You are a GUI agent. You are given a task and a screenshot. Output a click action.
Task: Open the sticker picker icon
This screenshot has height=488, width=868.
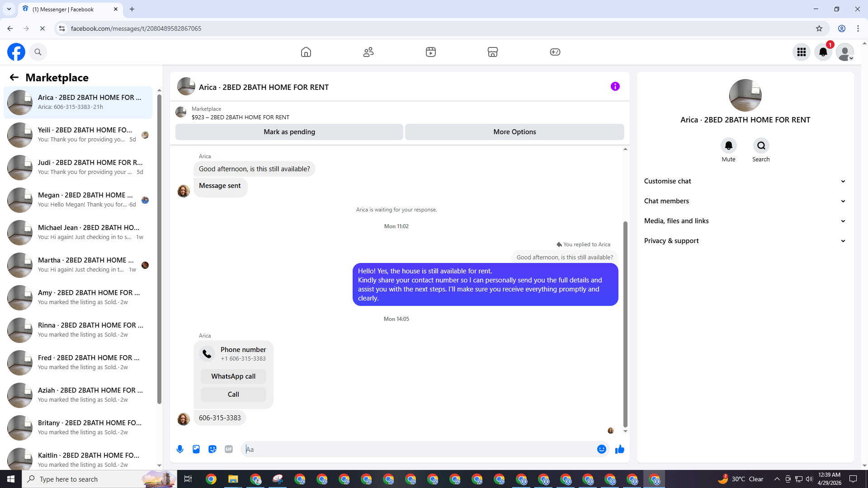pyautogui.click(x=212, y=449)
